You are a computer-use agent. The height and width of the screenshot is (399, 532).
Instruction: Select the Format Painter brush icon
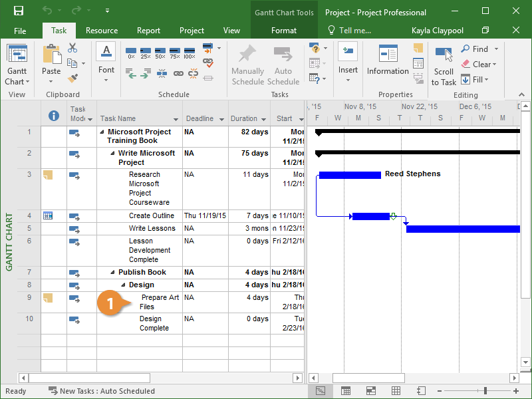click(x=72, y=78)
